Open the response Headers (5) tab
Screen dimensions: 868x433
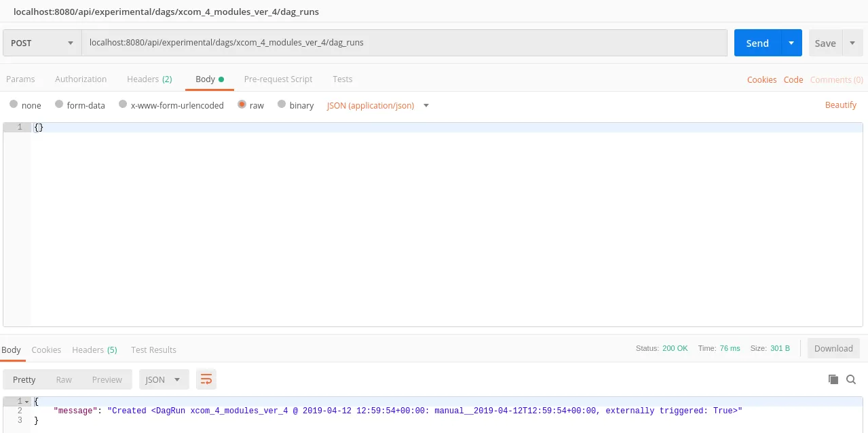click(95, 350)
